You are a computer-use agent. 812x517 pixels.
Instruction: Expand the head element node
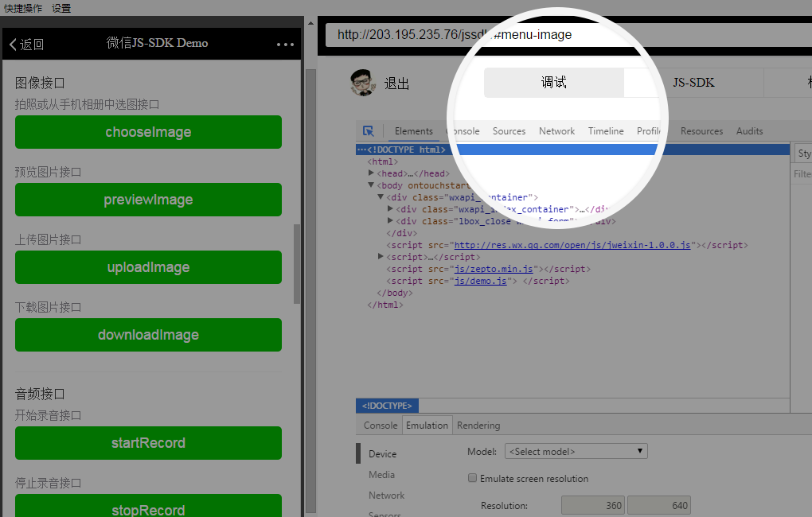(371, 173)
